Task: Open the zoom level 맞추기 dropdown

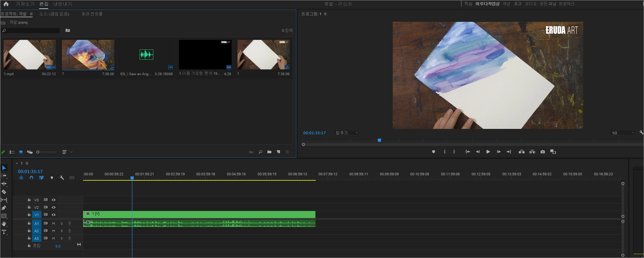Action: click(347, 133)
